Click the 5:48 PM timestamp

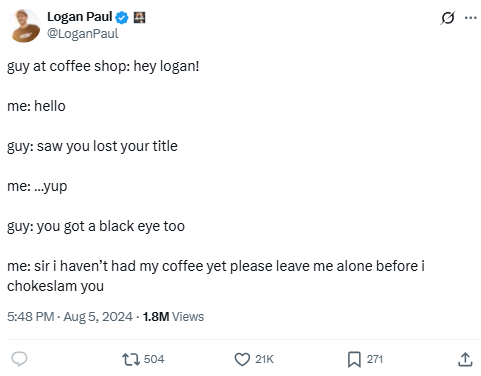(x=30, y=316)
